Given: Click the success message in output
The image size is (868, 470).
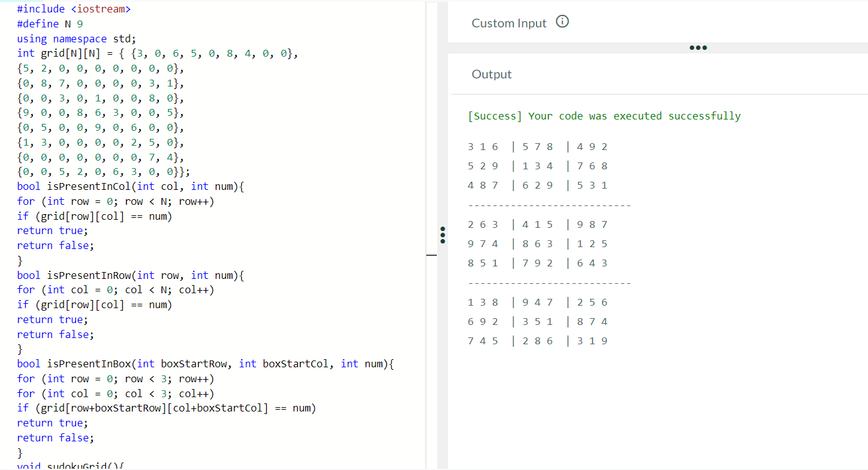Looking at the screenshot, I should coord(604,116).
